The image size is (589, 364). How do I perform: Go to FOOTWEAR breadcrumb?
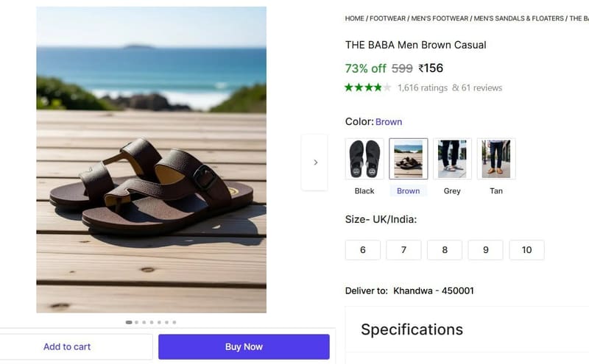click(388, 18)
